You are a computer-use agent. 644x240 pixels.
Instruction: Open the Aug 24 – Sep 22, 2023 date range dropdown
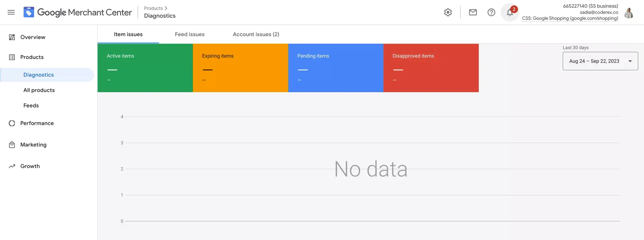pyautogui.click(x=600, y=61)
